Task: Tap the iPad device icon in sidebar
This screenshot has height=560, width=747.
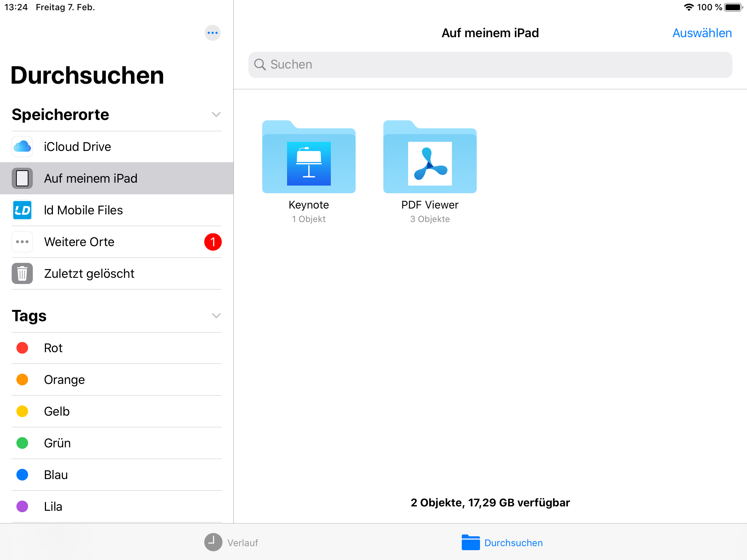Action: [x=22, y=178]
